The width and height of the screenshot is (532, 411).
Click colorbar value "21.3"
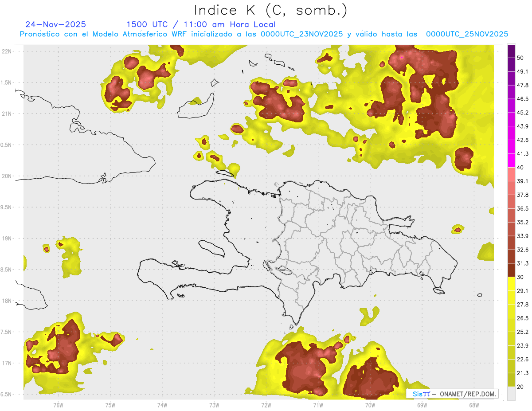click(x=522, y=373)
